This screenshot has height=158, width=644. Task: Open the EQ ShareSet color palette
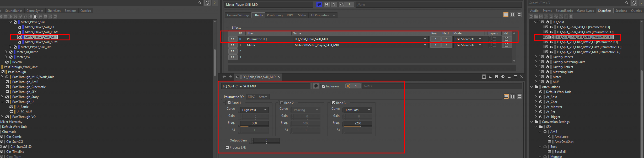pos(316,86)
